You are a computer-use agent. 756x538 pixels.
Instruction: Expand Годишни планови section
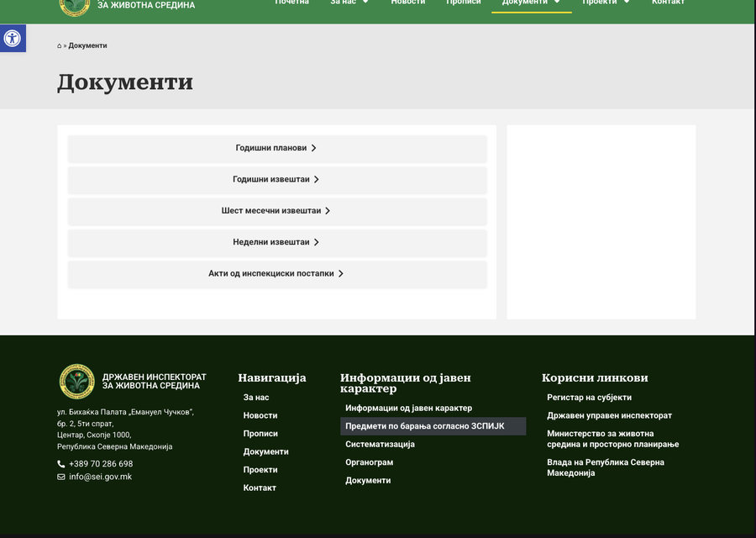277,148
